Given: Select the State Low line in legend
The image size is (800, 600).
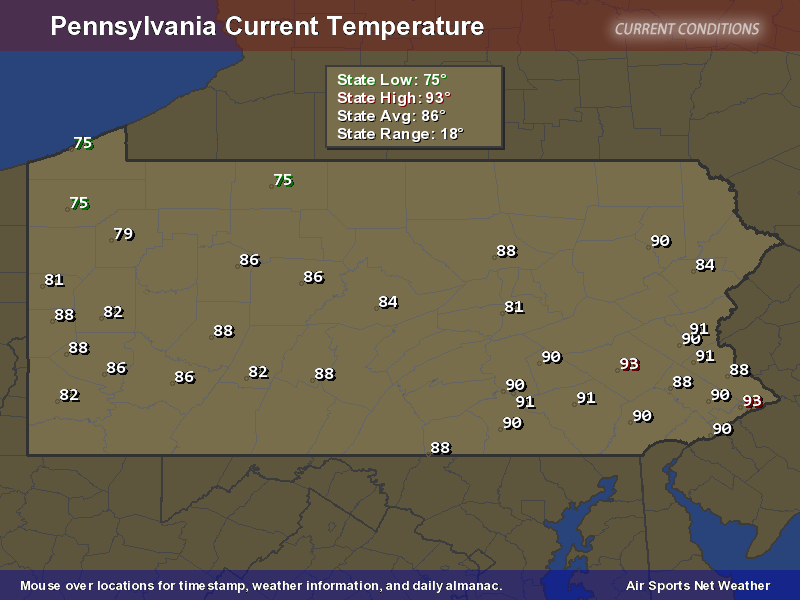Looking at the screenshot, I should pos(391,80).
